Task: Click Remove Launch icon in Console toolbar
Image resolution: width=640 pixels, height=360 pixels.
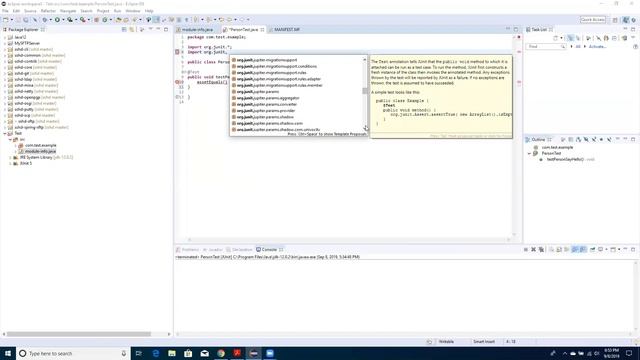Action: coord(533,249)
